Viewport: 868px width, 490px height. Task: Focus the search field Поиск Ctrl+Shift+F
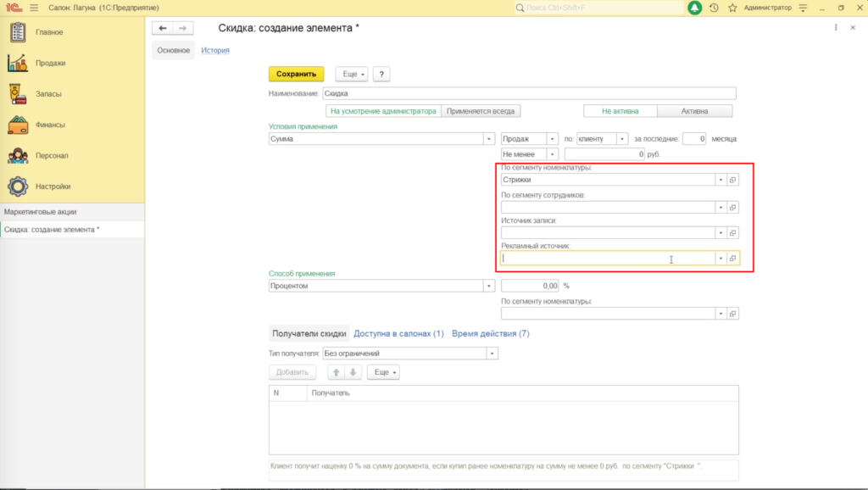click(x=598, y=8)
